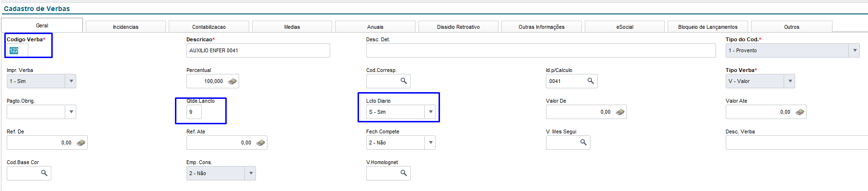Expand the Fech Compete dropdown
The height and width of the screenshot is (191, 868).
coord(430,143)
